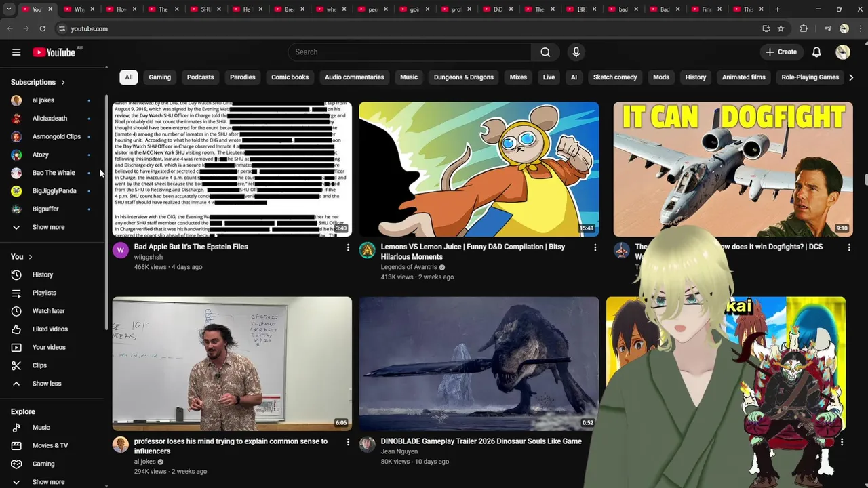The width and height of the screenshot is (868, 488).
Task: Select the Animated films chip
Action: click(x=744, y=77)
